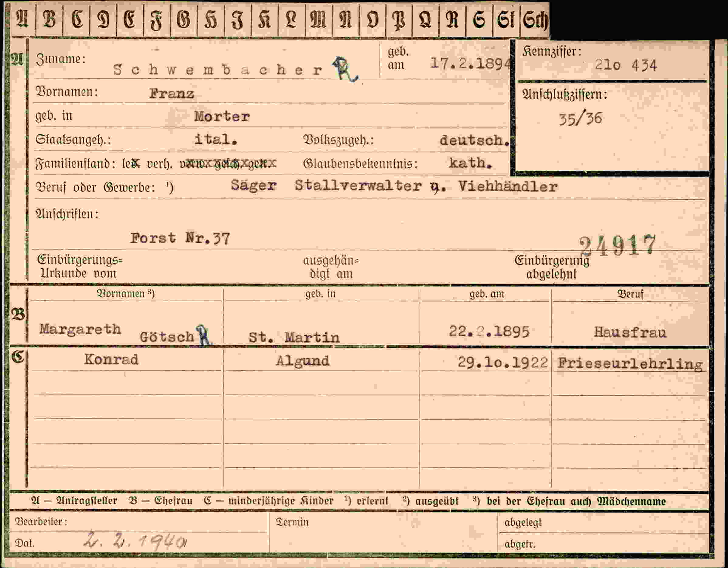
Task: Click the footnote 'bei der Ehefrau auch Mädchenname'
Action: [576, 501]
